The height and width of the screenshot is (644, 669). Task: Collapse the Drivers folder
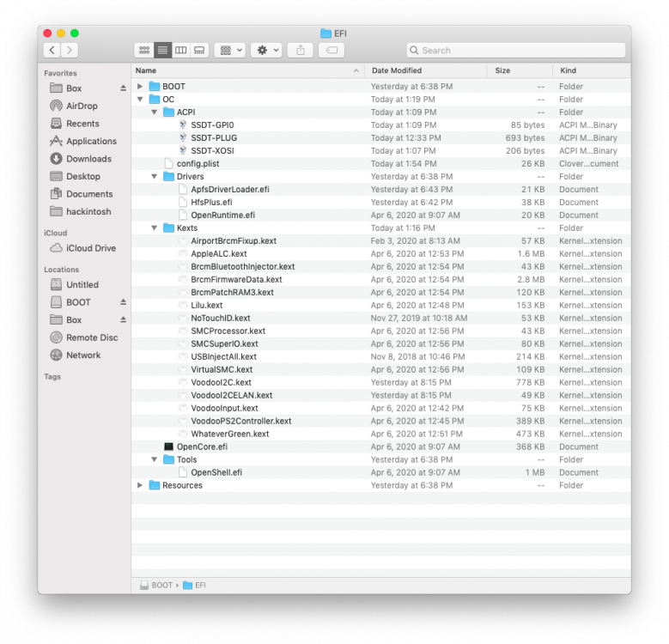(155, 177)
